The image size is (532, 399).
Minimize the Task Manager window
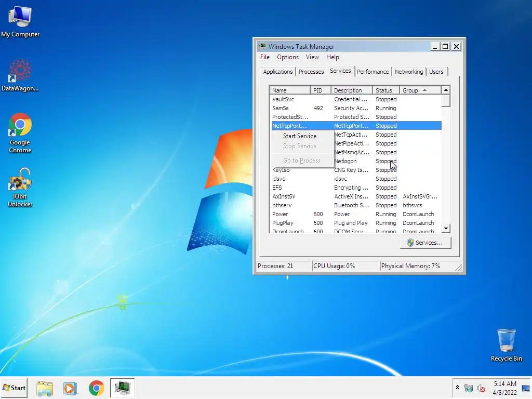coord(435,46)
